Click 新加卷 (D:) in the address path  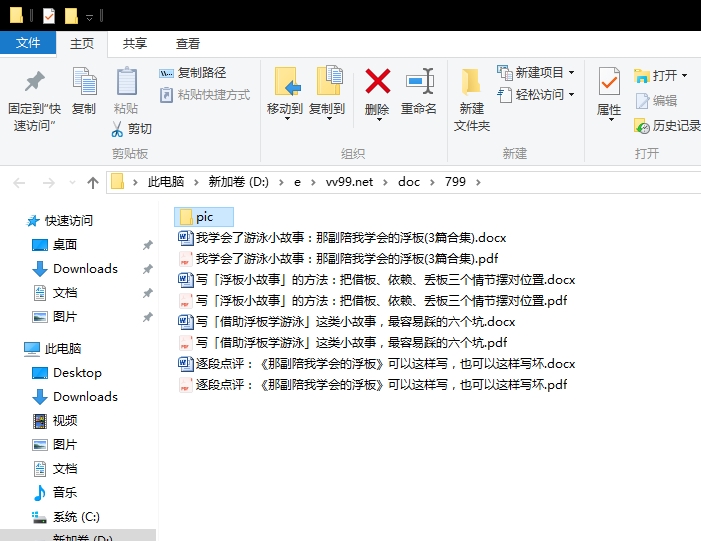238,182
